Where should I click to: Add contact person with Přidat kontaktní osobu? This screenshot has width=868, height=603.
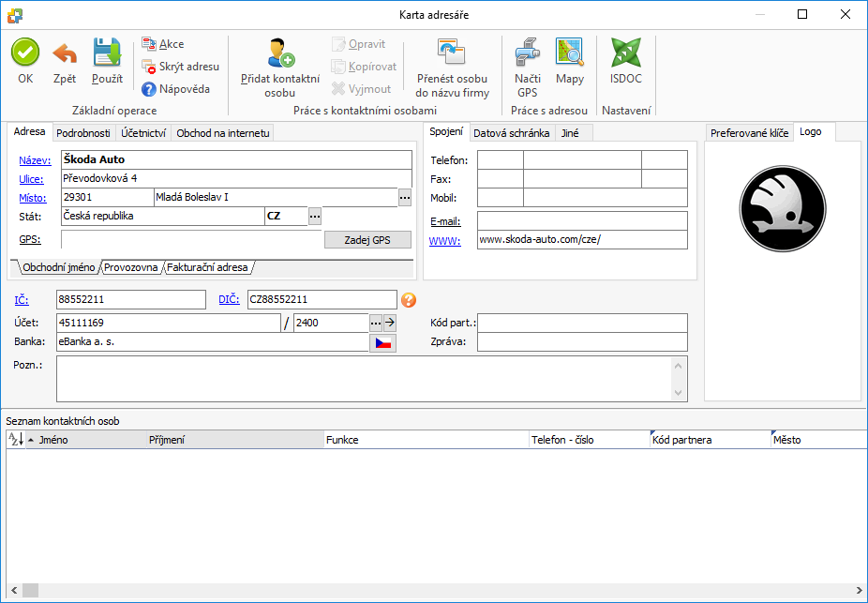(x=279, y=53)
